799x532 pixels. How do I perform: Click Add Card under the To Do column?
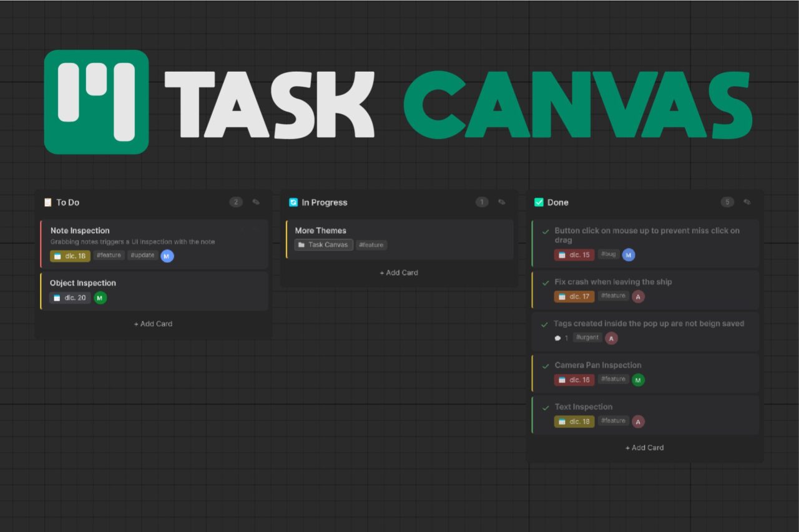153,324
